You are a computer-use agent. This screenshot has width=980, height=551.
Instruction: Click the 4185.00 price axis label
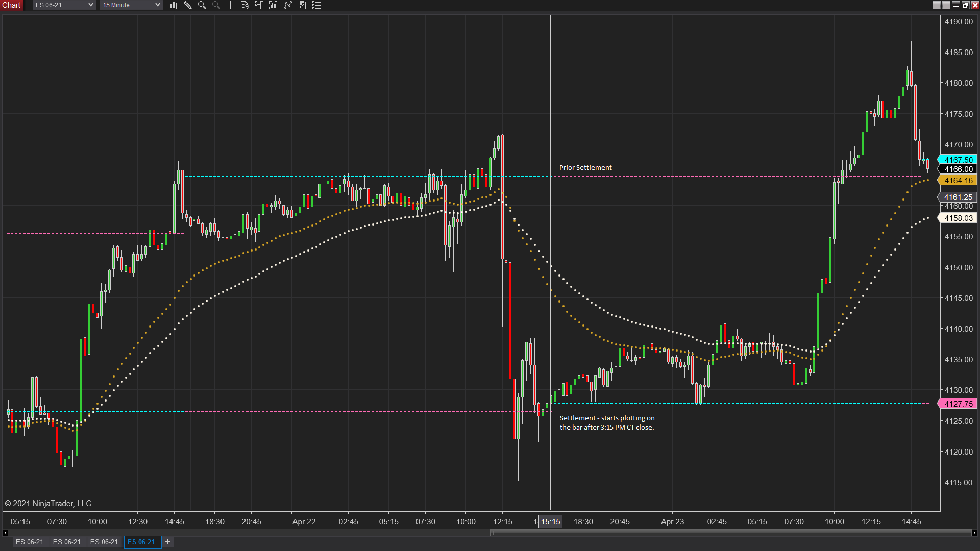pos(959,52)
